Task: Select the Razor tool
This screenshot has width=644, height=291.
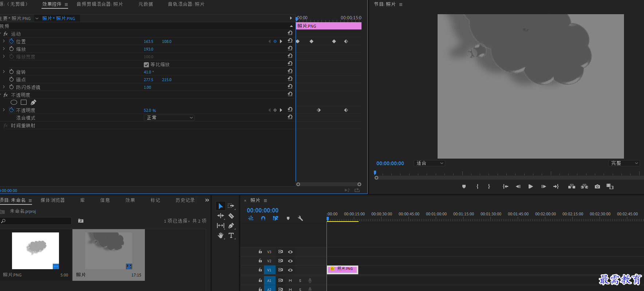Action: [x=231, y=216]
